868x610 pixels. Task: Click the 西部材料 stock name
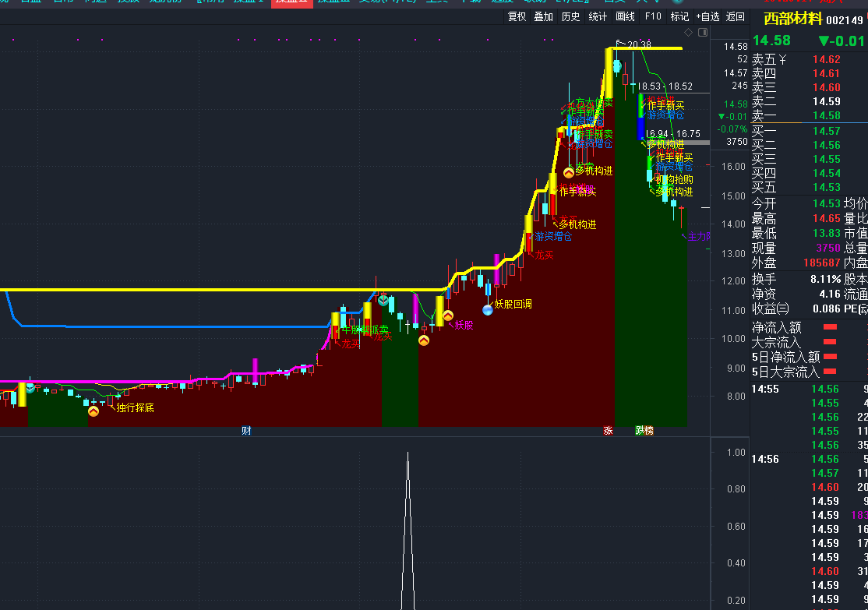pos(793,19)
